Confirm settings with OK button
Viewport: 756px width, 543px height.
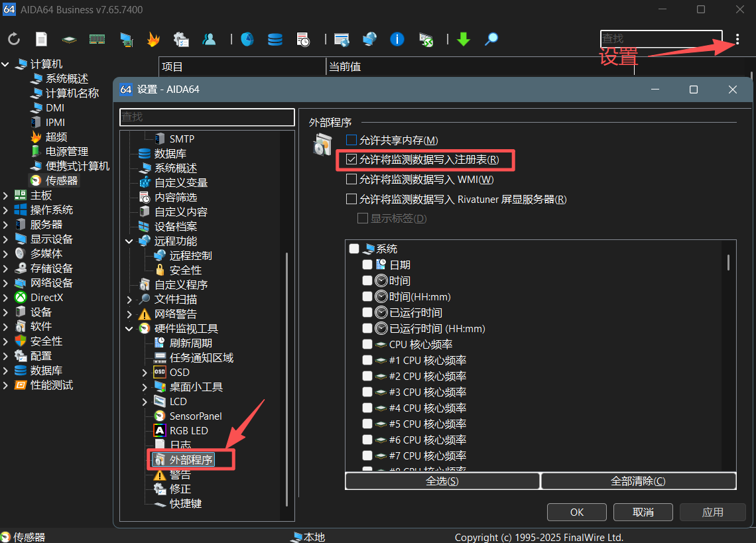[577, 512]
